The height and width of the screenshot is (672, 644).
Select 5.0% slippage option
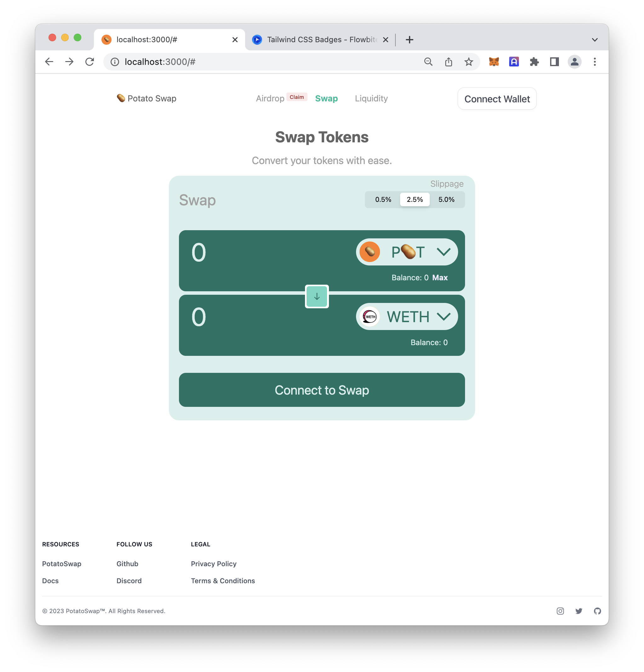coord(446,200)
